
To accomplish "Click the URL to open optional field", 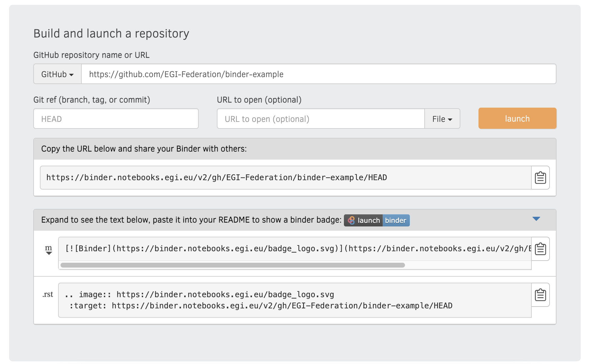I will point(321,119).
